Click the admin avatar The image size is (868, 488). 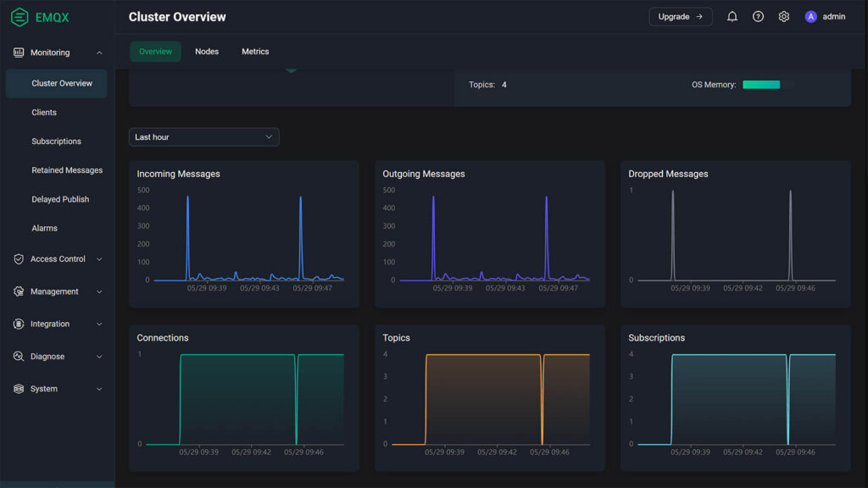[x=811, y=16]
